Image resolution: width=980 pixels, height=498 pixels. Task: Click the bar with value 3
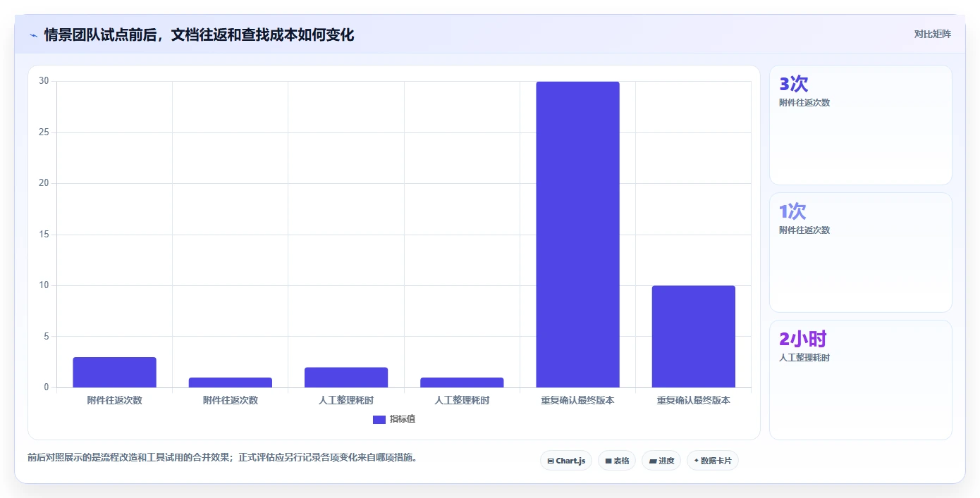(x=114, y=373)
